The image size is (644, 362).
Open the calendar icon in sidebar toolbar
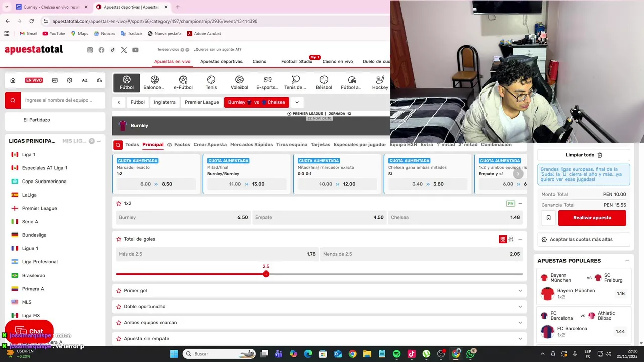point(55,80)
